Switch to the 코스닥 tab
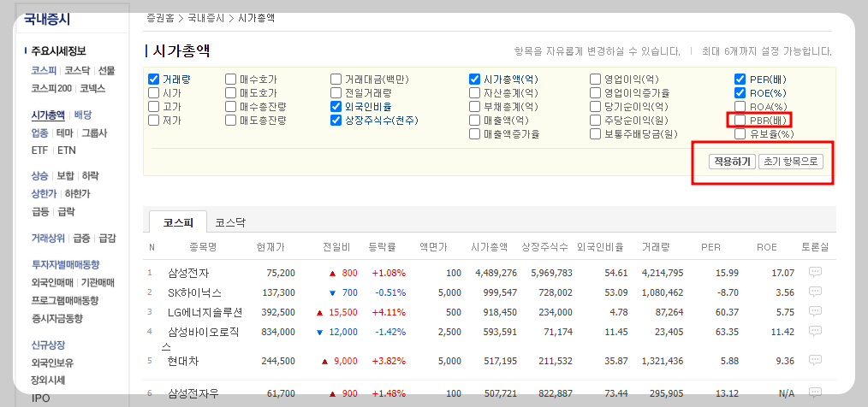The image size is (868, 407). click(x=230, y=222)
